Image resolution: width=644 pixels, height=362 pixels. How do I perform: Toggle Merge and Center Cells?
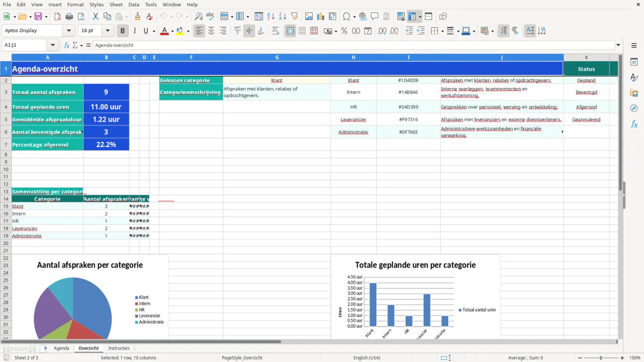coord(290,31)
